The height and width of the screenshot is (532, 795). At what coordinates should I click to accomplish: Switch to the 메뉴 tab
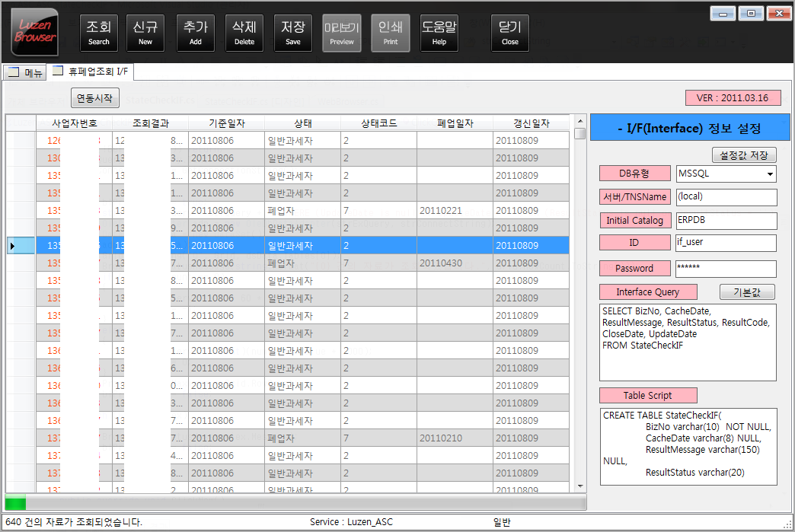tap(24, 72)
